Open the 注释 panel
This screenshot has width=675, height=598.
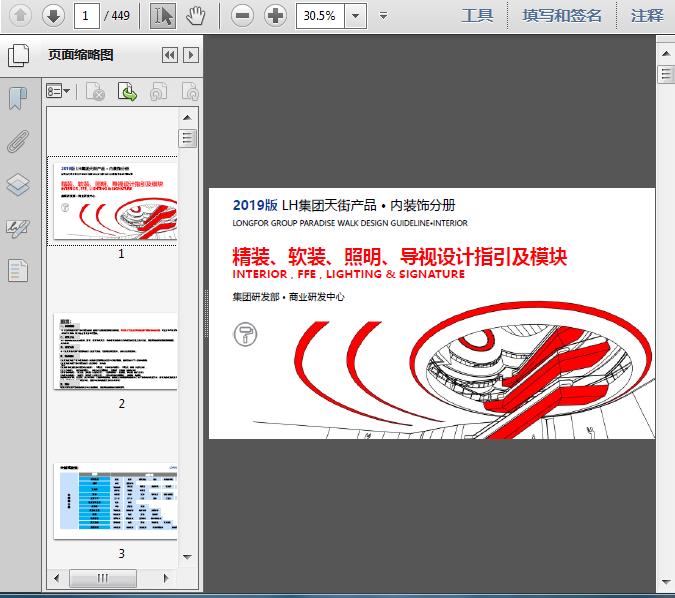pos(647,16)
